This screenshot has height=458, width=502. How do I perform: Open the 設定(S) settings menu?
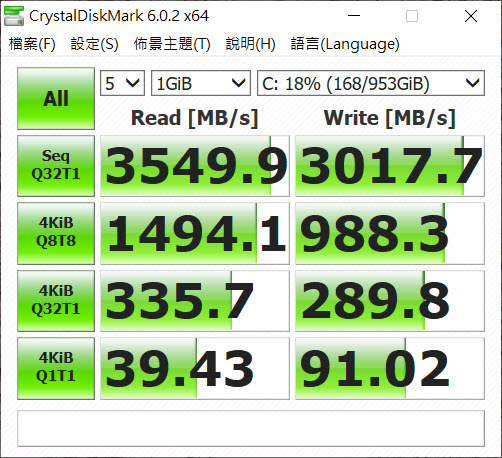click(x=94, y=44)
